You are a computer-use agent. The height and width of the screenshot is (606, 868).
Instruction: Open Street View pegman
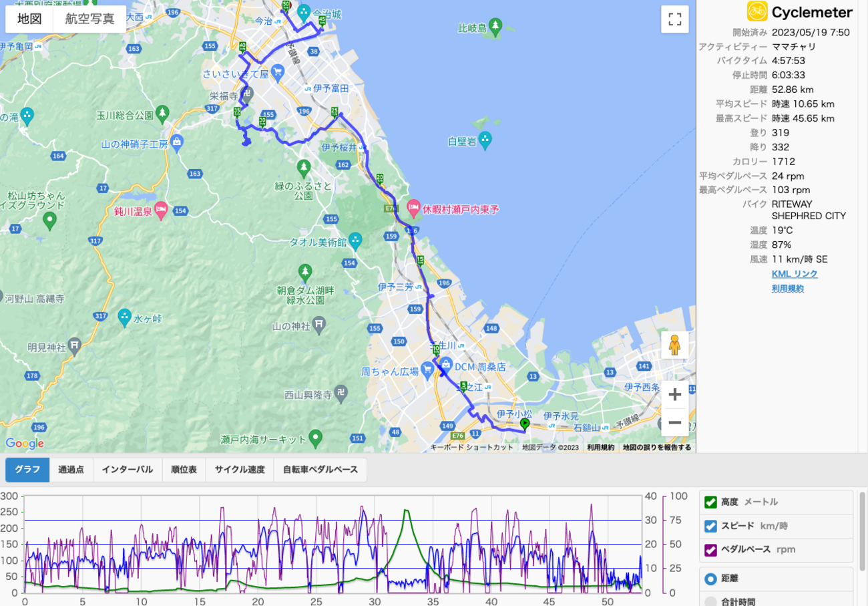tap(674, 345)
